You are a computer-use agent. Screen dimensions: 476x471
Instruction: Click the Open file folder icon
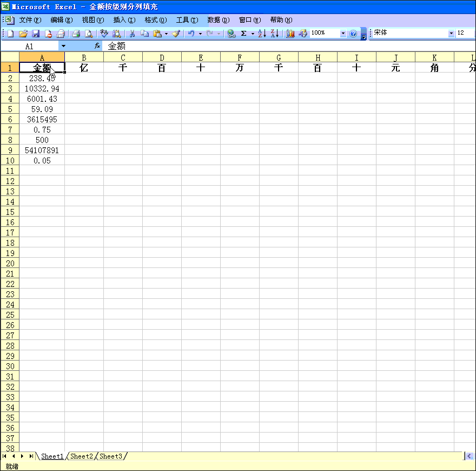tap(23, 34)
